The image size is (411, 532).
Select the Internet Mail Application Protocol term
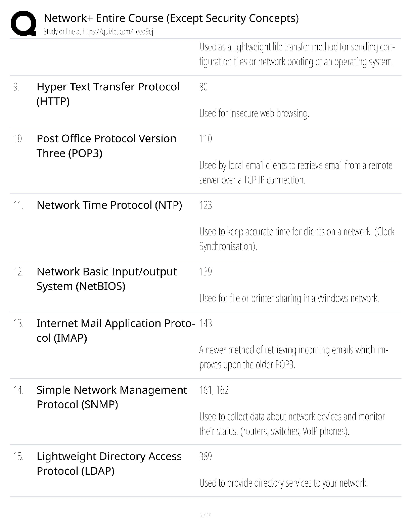coord(116,330)
